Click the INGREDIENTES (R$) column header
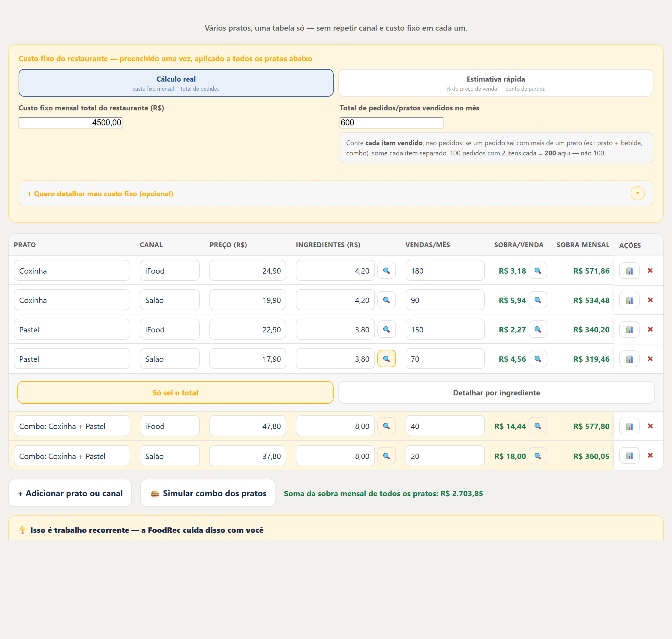Screen dimensions: 672x639 328,244
